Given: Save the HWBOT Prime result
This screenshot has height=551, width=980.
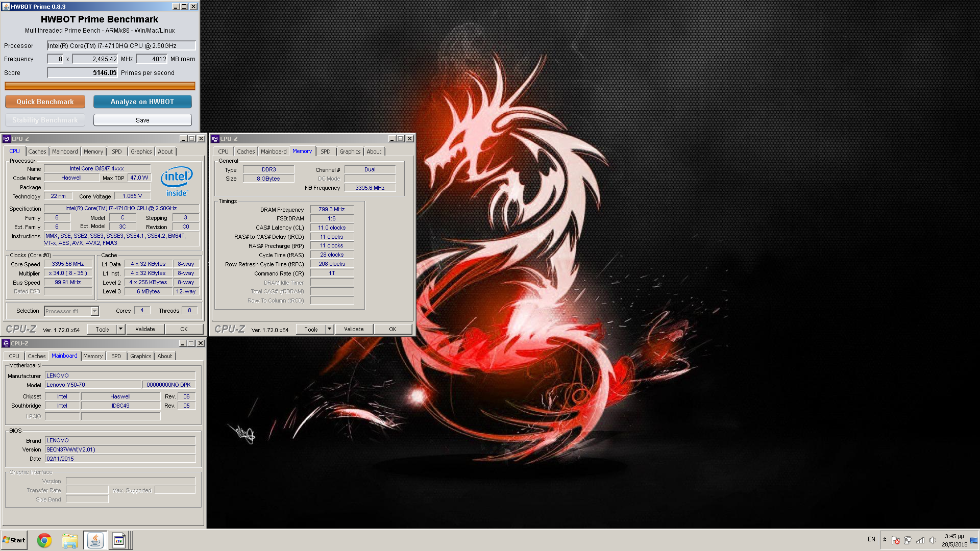Looking at the screenshot, I should [x=142, y=120].
